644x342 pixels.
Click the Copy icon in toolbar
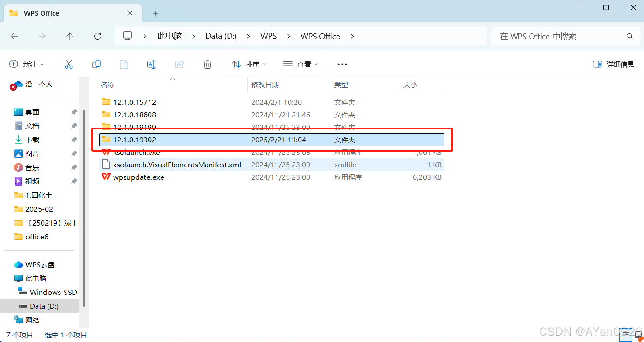(x=96, y=64)
